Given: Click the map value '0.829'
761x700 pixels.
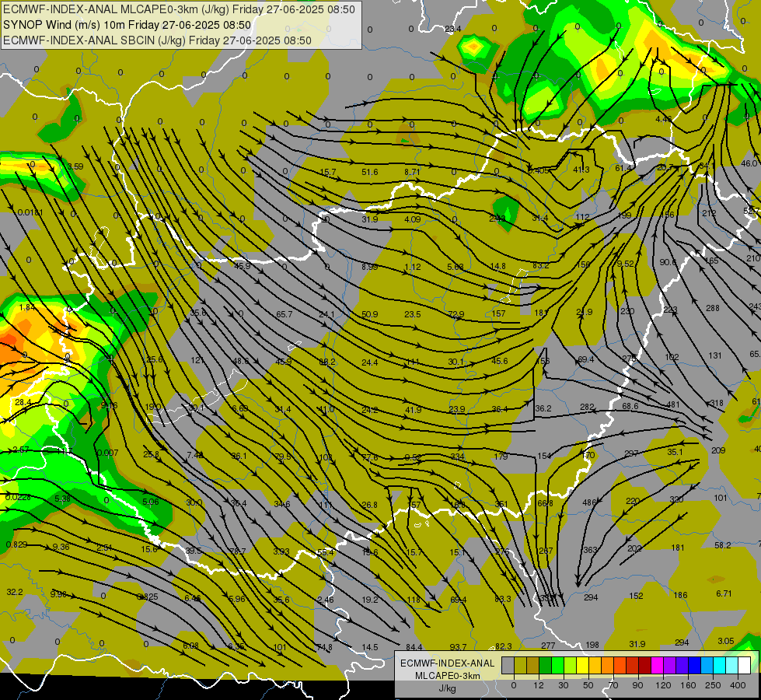Looking at the screenshot, I should [x=16, y=544].
